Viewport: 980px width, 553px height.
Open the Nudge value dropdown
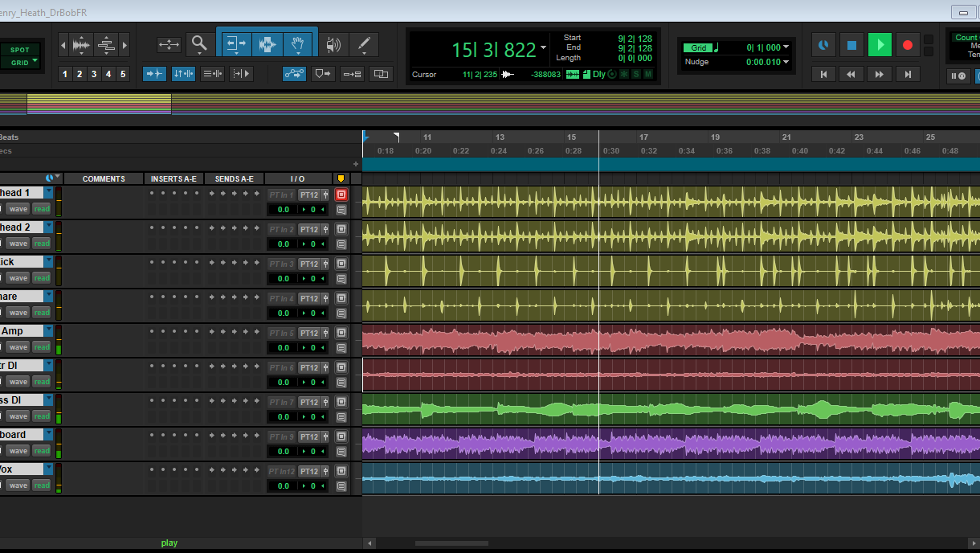786,62
